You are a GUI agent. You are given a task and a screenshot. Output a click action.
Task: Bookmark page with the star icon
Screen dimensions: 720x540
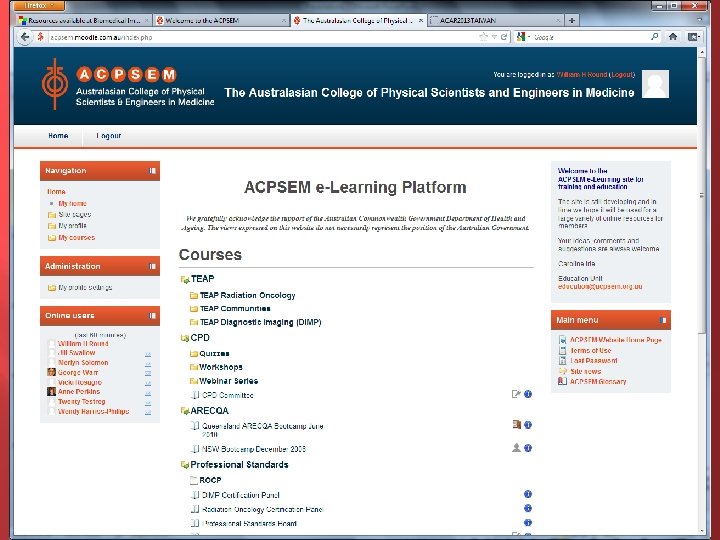tap(483, 37)
